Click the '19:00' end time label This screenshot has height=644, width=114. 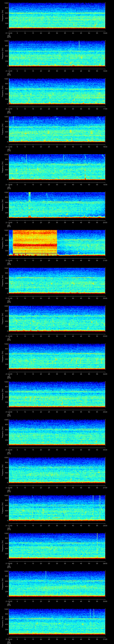[105, 184]
